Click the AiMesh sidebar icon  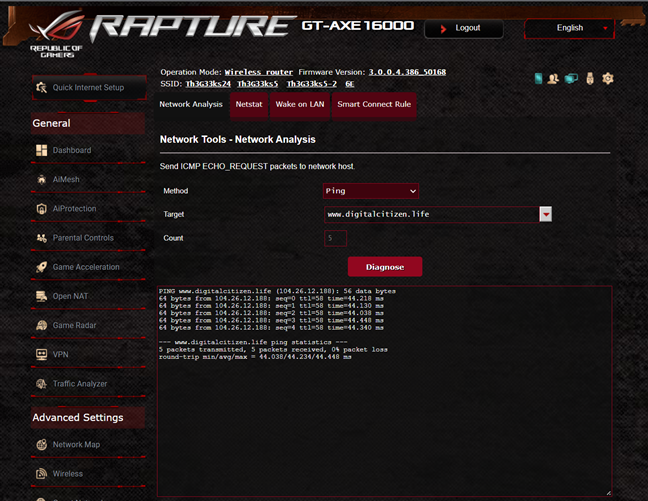(41, 179)
